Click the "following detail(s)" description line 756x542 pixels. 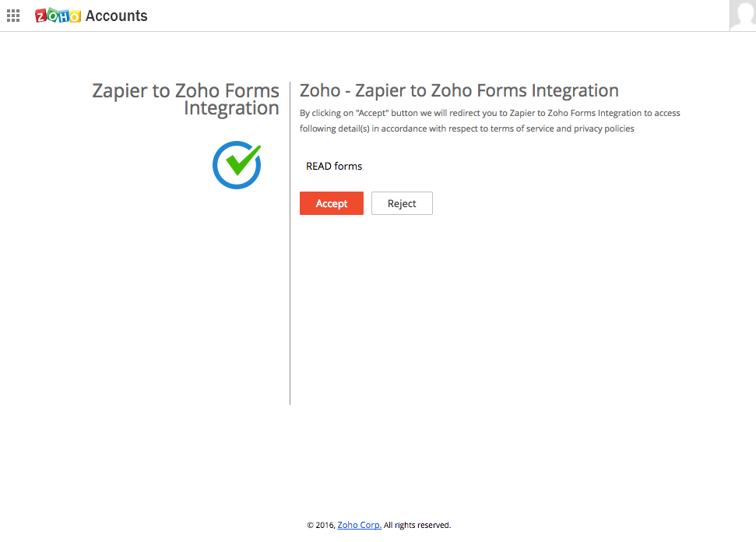[x=466, y=128]
